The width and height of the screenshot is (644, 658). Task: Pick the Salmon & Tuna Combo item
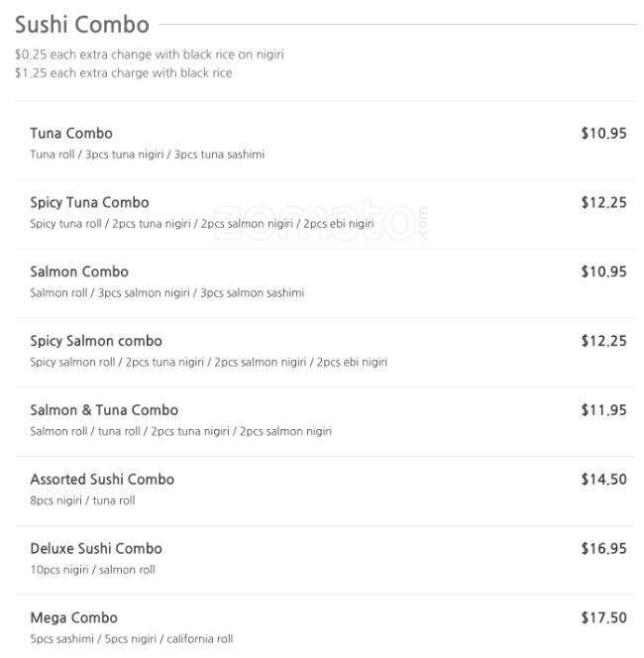click(x=104, y=410)
